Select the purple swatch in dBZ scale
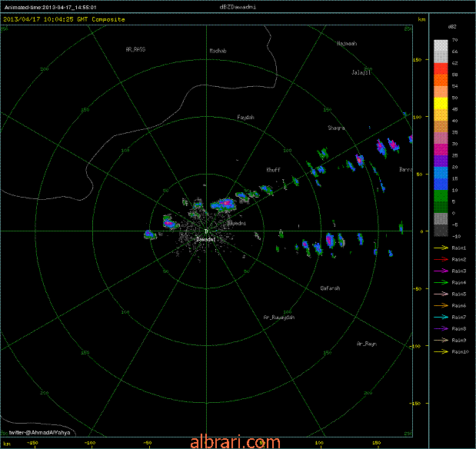Screen dimensions: 476x449 (441, 161)
